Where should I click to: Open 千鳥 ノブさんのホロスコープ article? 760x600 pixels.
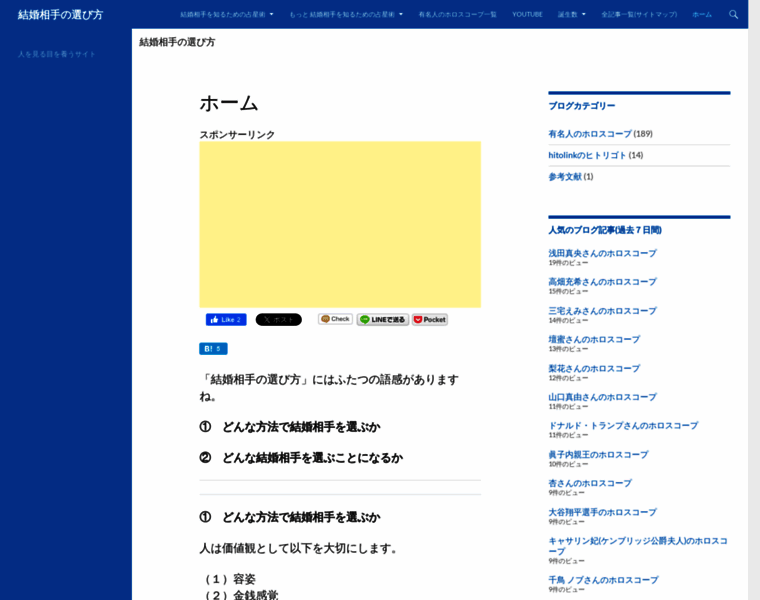pos(603,580)
